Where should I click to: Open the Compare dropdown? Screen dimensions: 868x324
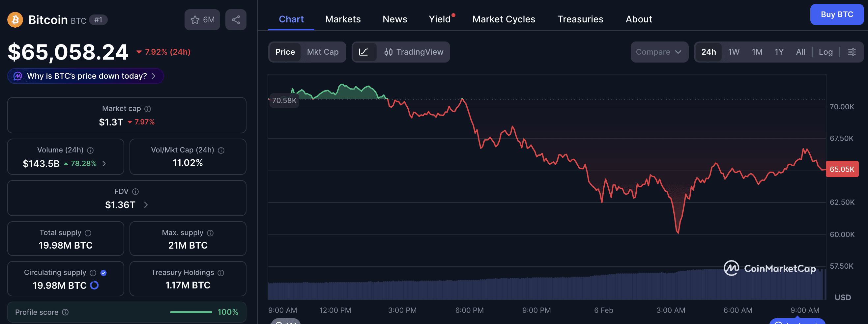coord(659,52)
